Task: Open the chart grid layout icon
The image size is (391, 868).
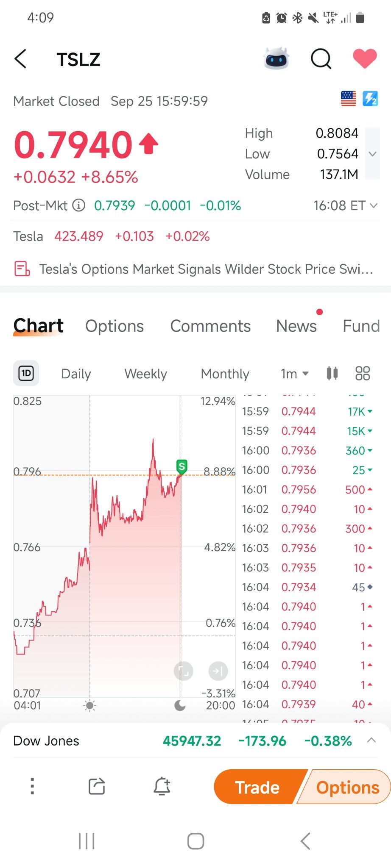Action: pos(363,373)
